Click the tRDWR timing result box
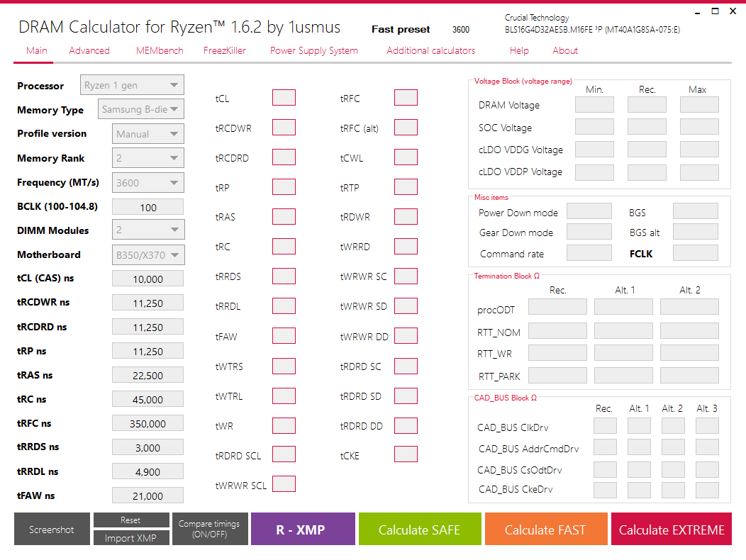The image size is (746, 560). coord(406,216)
